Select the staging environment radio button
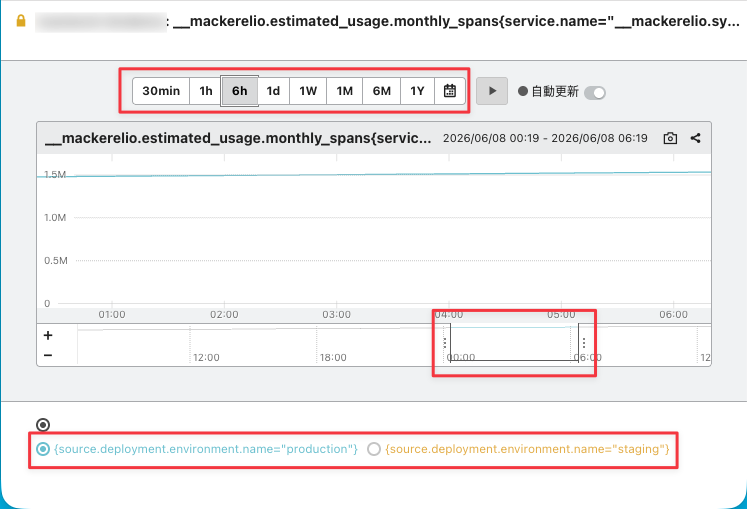Image resolution: width=747 pixels, height=509 pixels. coord(374,449)
